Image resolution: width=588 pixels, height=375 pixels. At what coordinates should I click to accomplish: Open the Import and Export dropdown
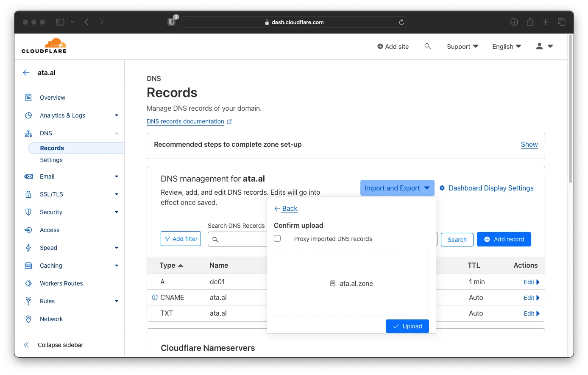[x=397, y=188]
